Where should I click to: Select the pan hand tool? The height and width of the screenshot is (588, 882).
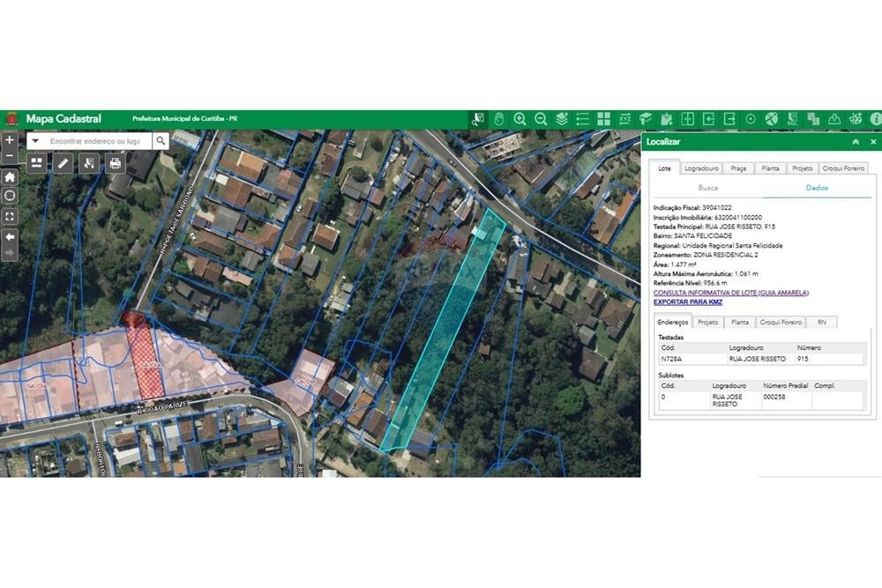point(498,119)
